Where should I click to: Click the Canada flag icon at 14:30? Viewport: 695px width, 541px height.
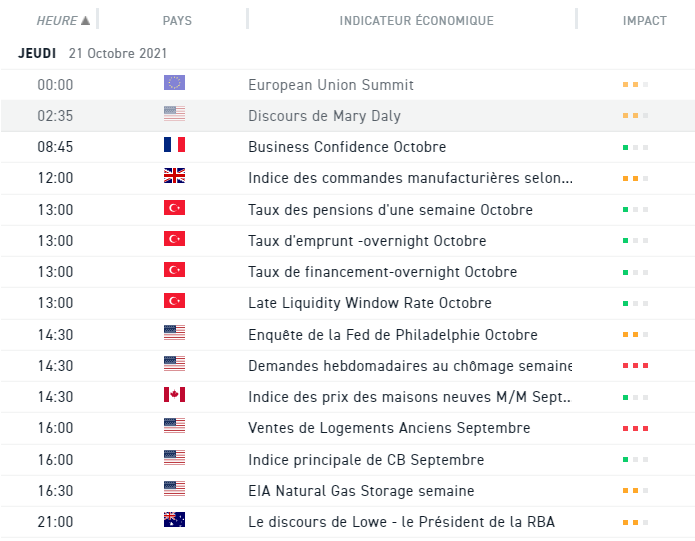[174, 395]
